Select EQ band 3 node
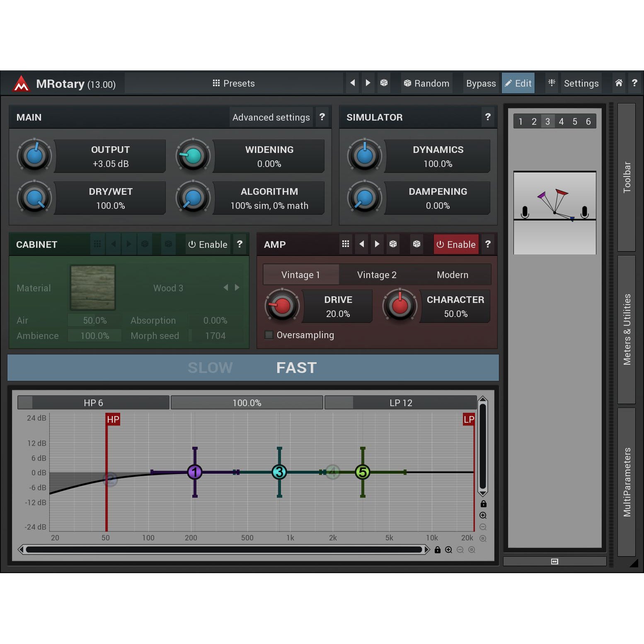Viewport: 644px width, 644px height. coord(279,472)
